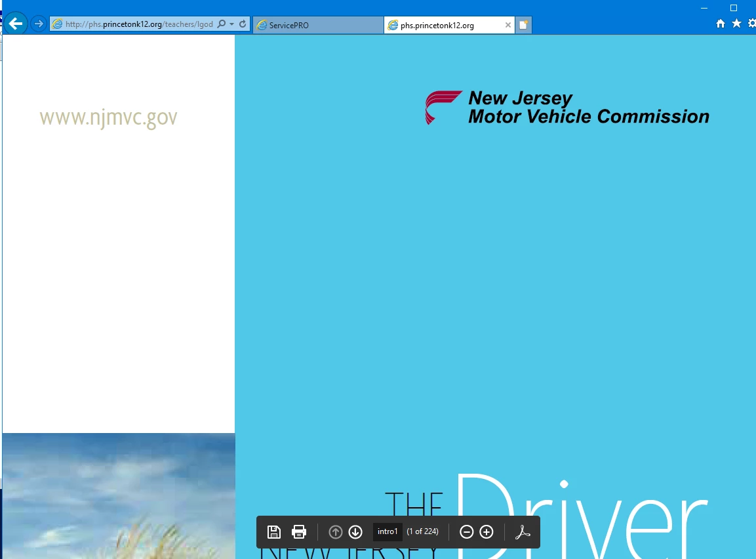Click the ServicePRO tab's page icon

pyautogui.click(x=262, y=25)
